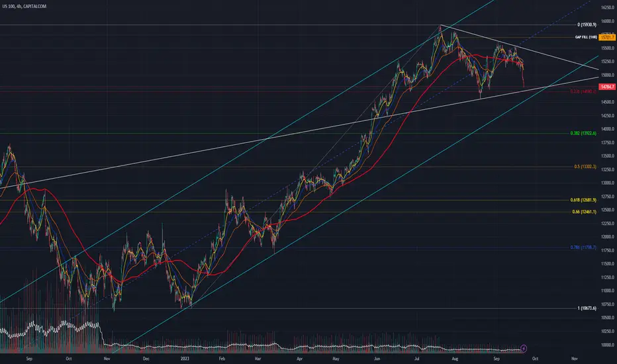This screenshot has width=617, height=364.
Task: Click the Fibonacci 1 (10673.6) level label
Action: [x=587, y=308]
